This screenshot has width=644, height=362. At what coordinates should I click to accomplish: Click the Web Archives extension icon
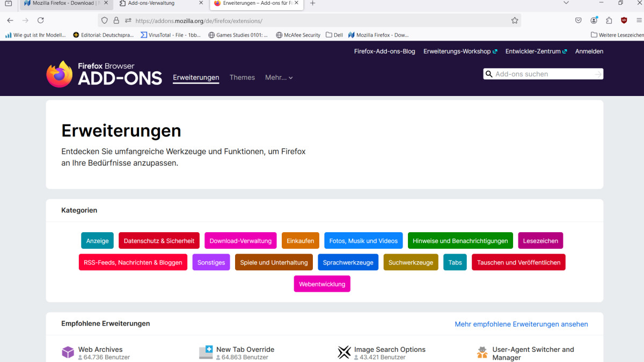tap(68, 352)
